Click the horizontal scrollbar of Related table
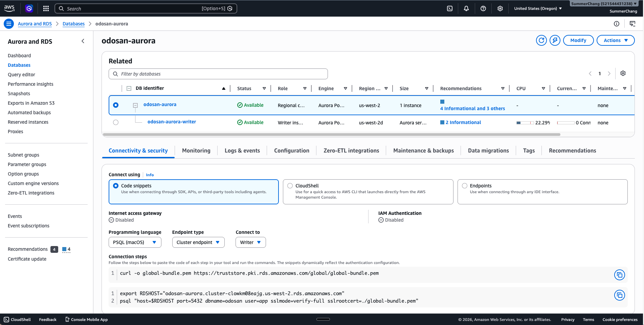This screenshot has height=325, width=644. tap(331, 135)
